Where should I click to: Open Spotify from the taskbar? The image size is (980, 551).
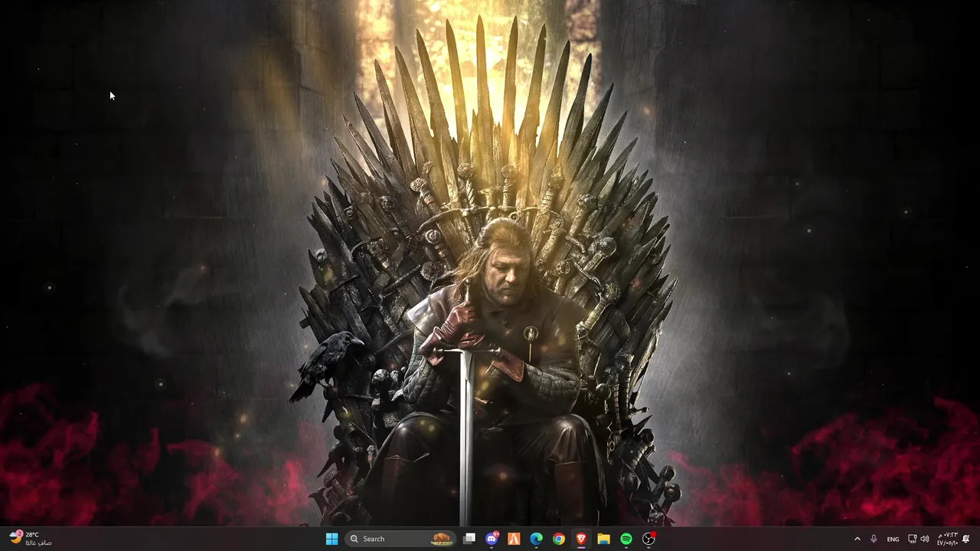tap(626, 539)
